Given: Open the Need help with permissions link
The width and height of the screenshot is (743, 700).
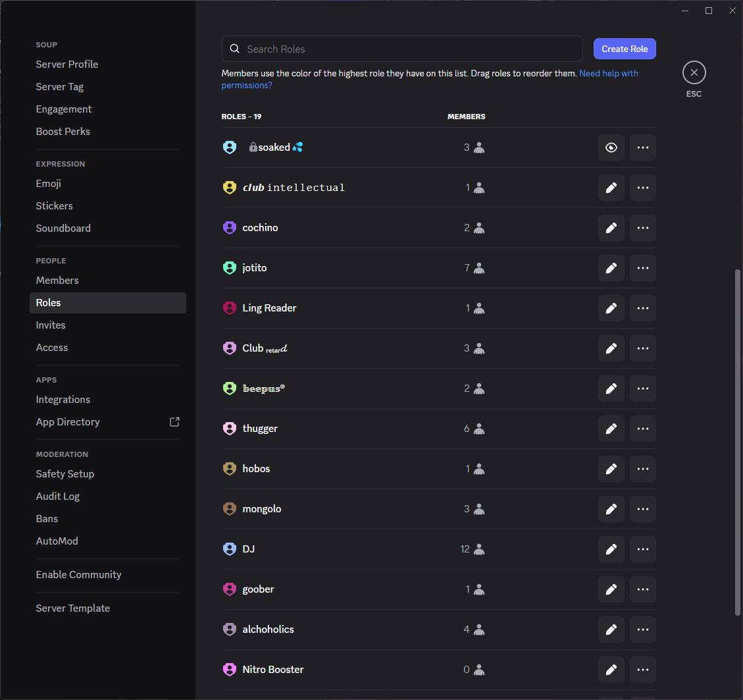Looking at the screenshot, I should 608,74.
